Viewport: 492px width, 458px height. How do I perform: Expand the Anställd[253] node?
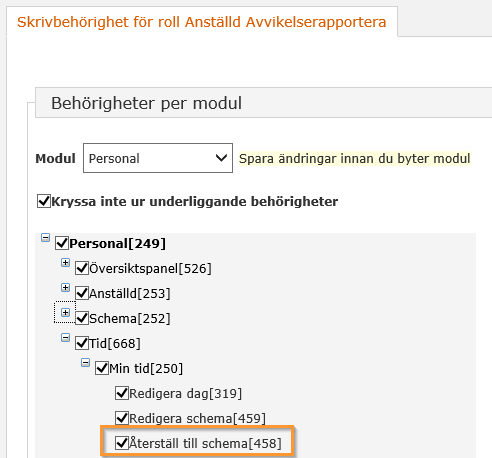coord(65,288)
